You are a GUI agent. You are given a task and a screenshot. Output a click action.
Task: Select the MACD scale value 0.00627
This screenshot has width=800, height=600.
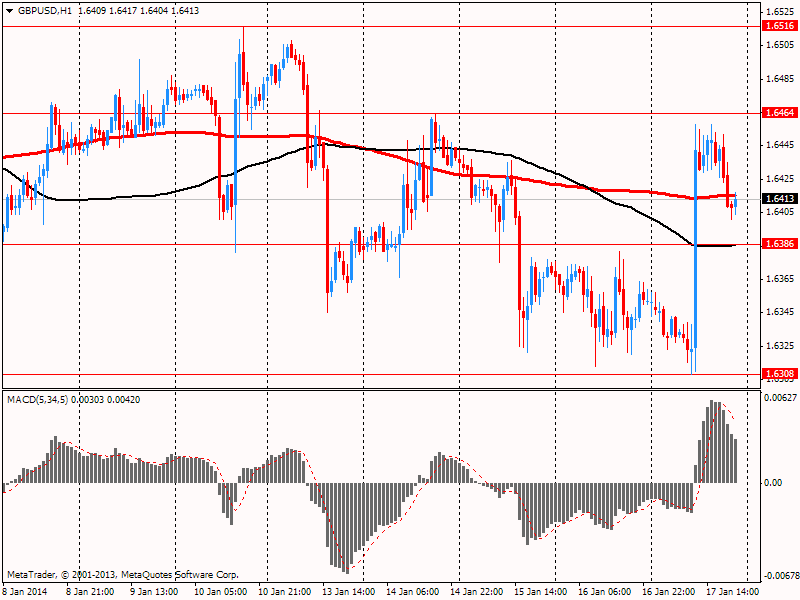[780, 398]
